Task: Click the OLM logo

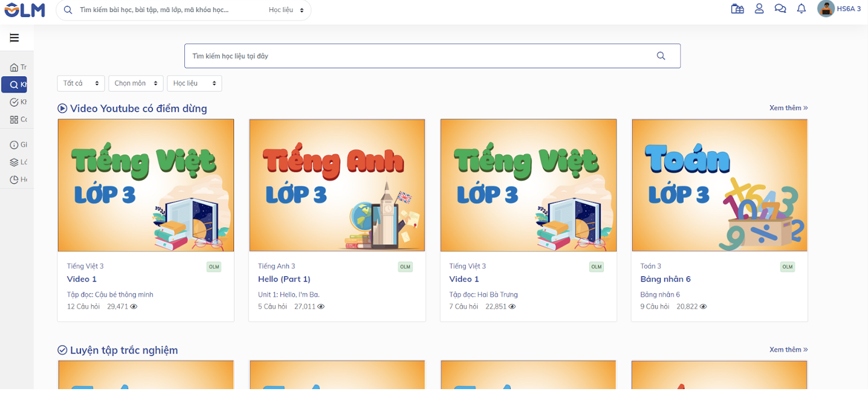Action: click(x=25, y=10)
